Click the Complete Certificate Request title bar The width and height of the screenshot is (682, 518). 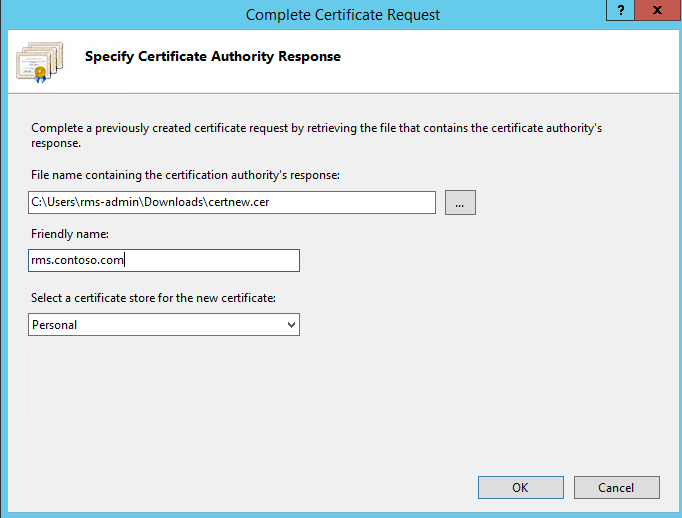tap(343, 15)
